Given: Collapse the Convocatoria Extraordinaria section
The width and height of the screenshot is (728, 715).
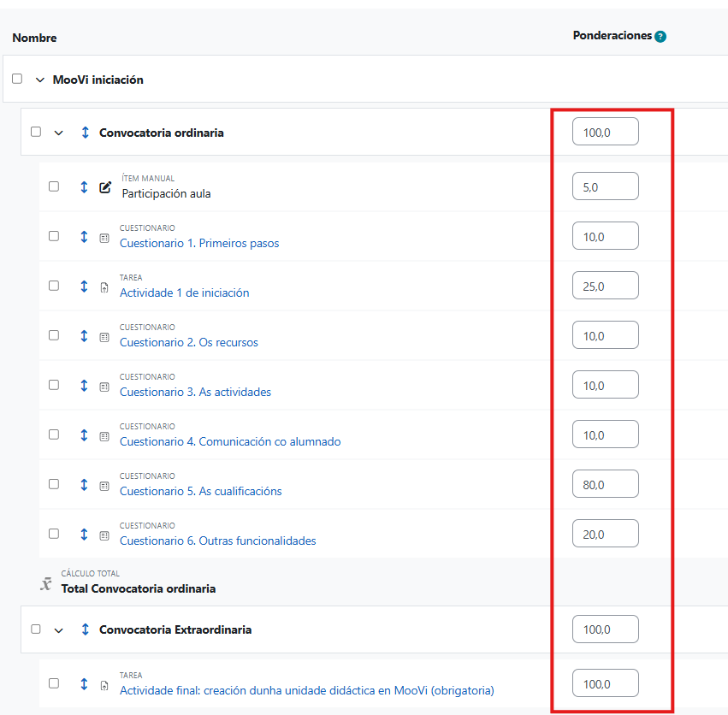Looking at the screenshot, I should (59, 630).
